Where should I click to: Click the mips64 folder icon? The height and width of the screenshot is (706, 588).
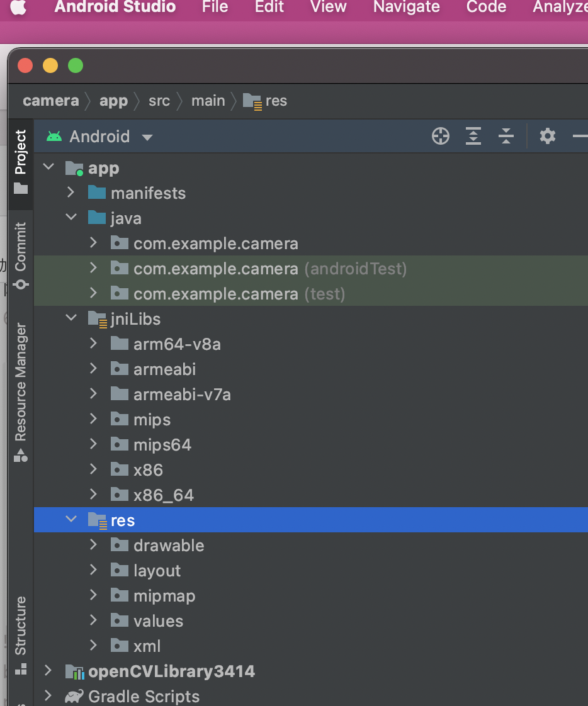coord(120,444)
